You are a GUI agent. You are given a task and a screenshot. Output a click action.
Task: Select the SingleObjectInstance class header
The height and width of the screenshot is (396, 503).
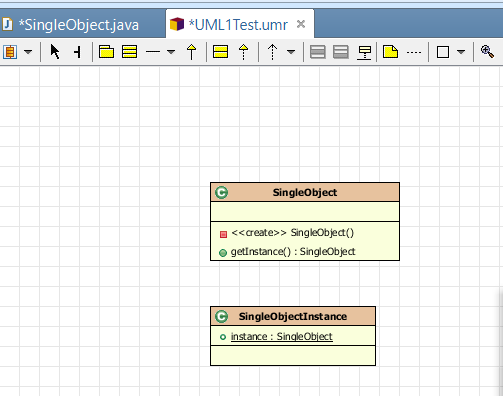click(x=293, y=316)
